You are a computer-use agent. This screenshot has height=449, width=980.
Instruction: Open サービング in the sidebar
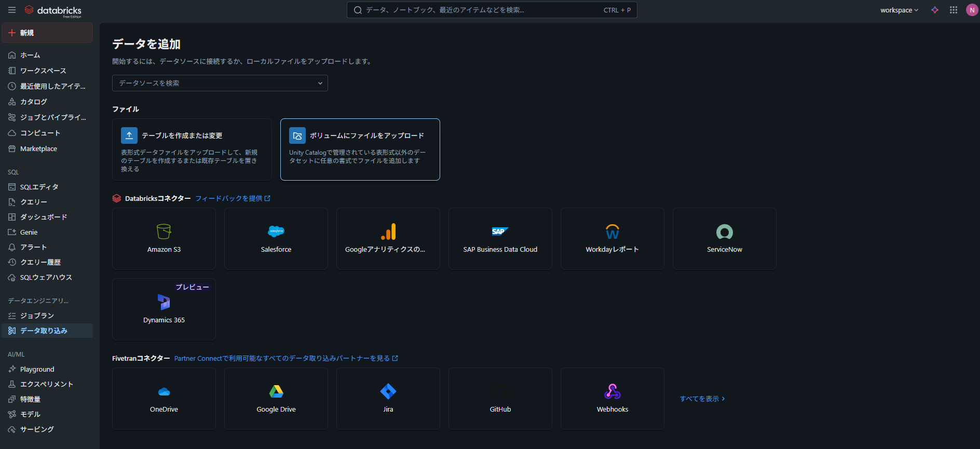click(x=47, y=429)
